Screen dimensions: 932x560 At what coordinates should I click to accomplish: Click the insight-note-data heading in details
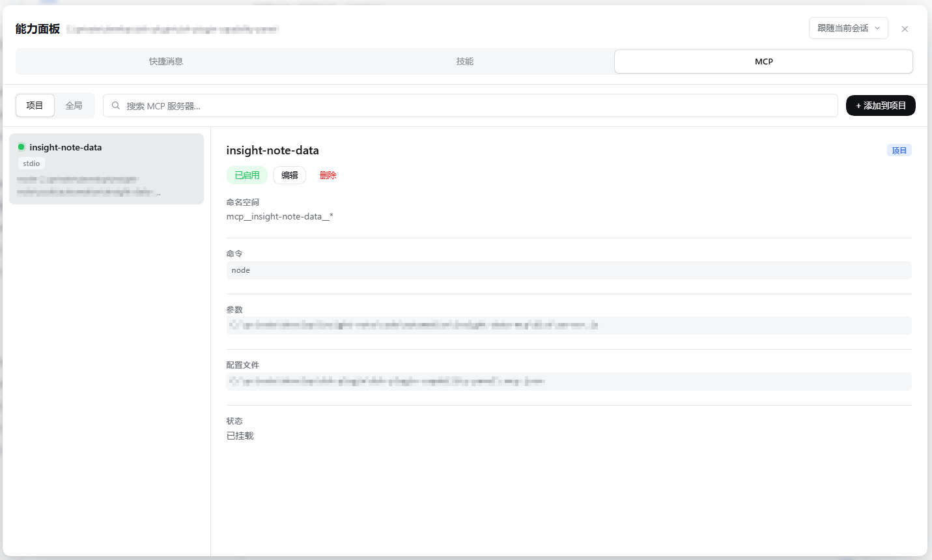click(x=272, y=150)
